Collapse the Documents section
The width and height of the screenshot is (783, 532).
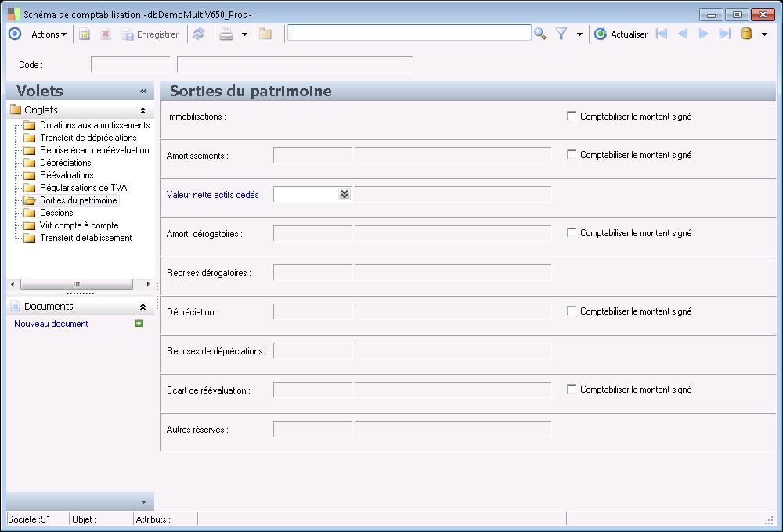pyautogui.click(x=143, y=307)
